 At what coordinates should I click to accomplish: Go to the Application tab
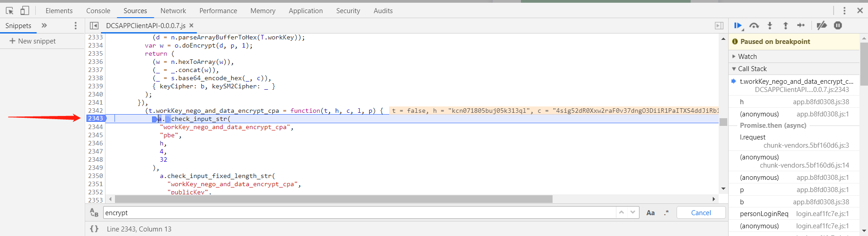[x=306, y=10]
